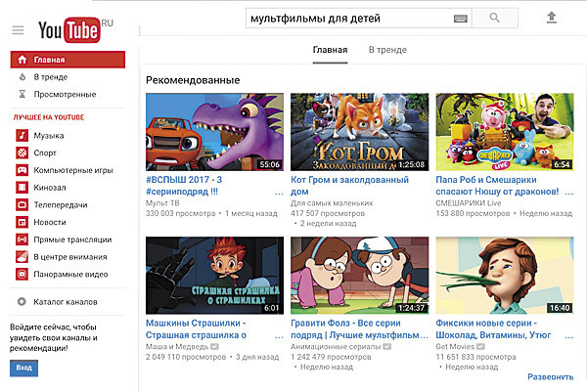
Task: Click the Каталог каналов plus icon
Action: coord(22,301)
